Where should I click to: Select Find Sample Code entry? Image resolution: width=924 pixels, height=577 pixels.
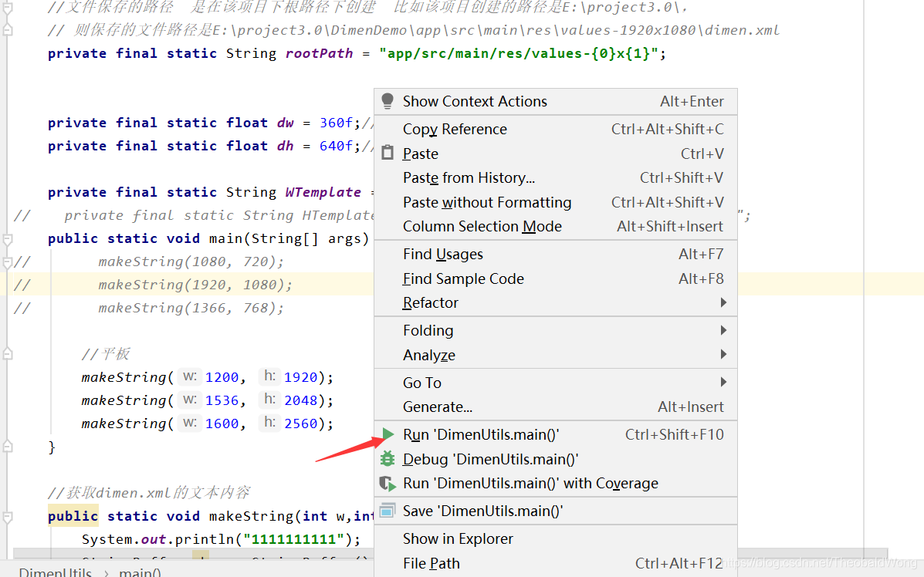(x=556, y=278)
